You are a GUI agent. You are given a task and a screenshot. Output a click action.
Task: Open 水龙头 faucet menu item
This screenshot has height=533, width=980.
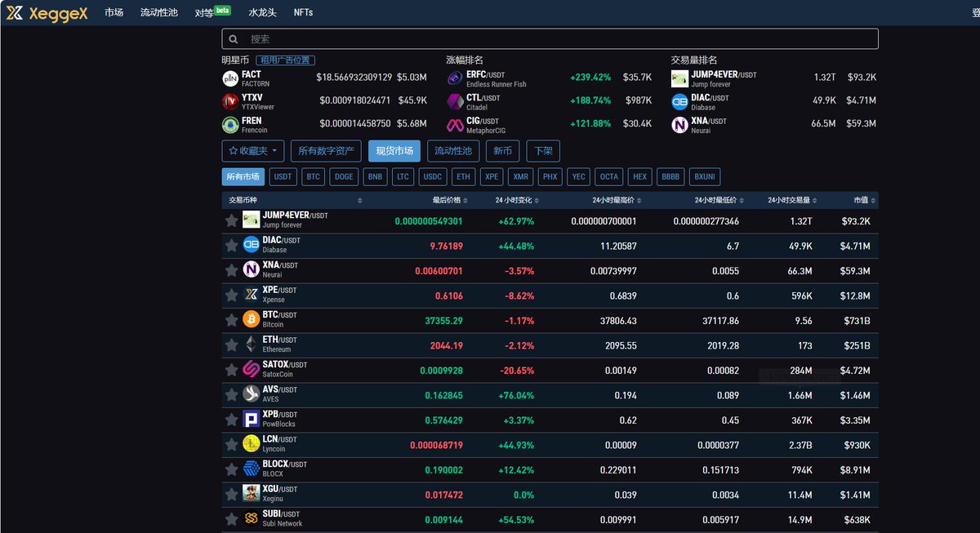[262, 12]
